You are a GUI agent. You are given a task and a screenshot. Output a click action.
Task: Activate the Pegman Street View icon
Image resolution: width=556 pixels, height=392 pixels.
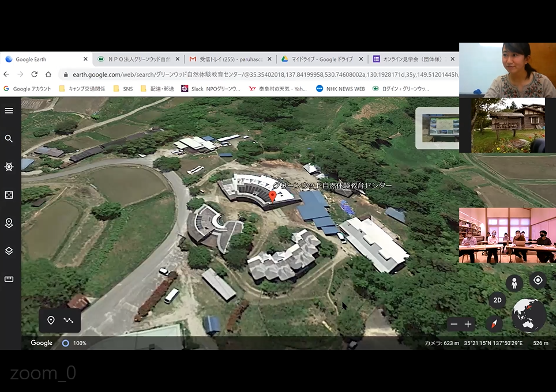tap(514, 283)
